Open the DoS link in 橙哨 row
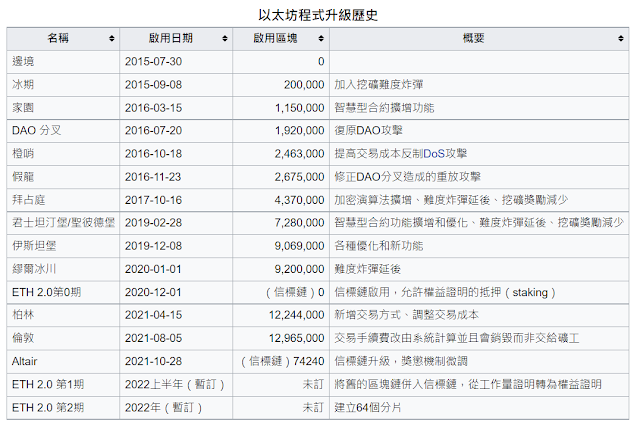640x433 pixels. (434, 154)
